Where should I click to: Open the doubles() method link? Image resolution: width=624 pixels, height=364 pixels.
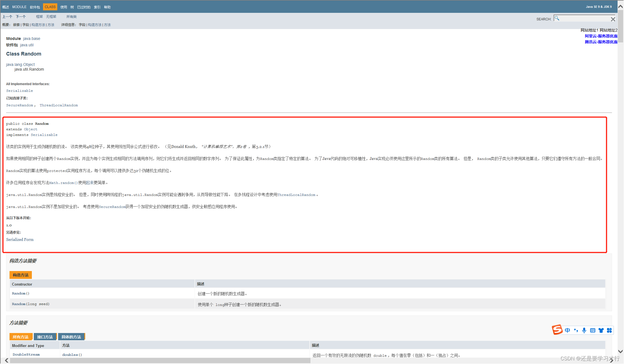[x=72, y=355]
